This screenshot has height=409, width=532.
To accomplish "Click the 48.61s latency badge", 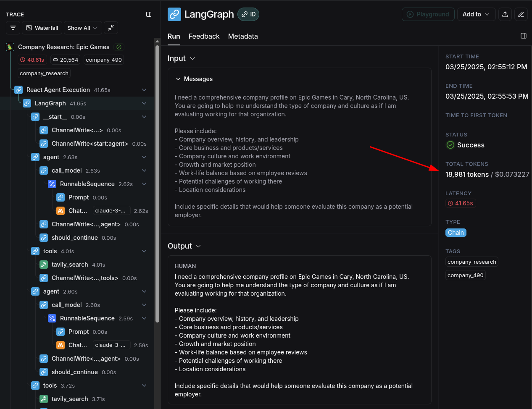I will coord(32,60).
